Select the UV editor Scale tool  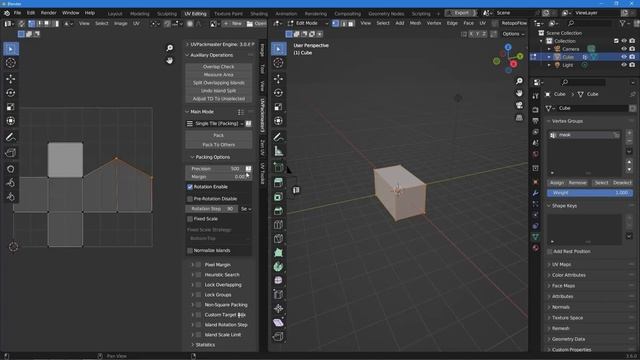(11, 107)
